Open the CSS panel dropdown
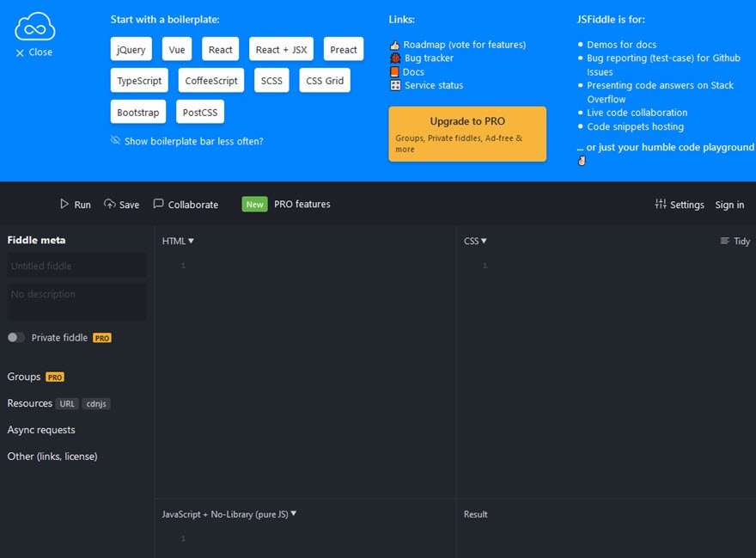 [475, 241]
